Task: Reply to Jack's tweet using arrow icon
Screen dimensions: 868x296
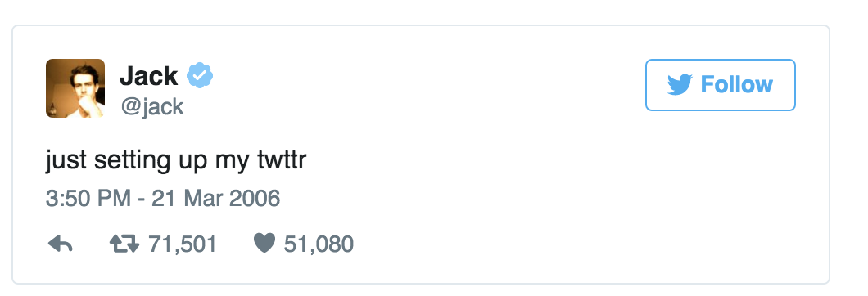Action: tap(61, 244)
